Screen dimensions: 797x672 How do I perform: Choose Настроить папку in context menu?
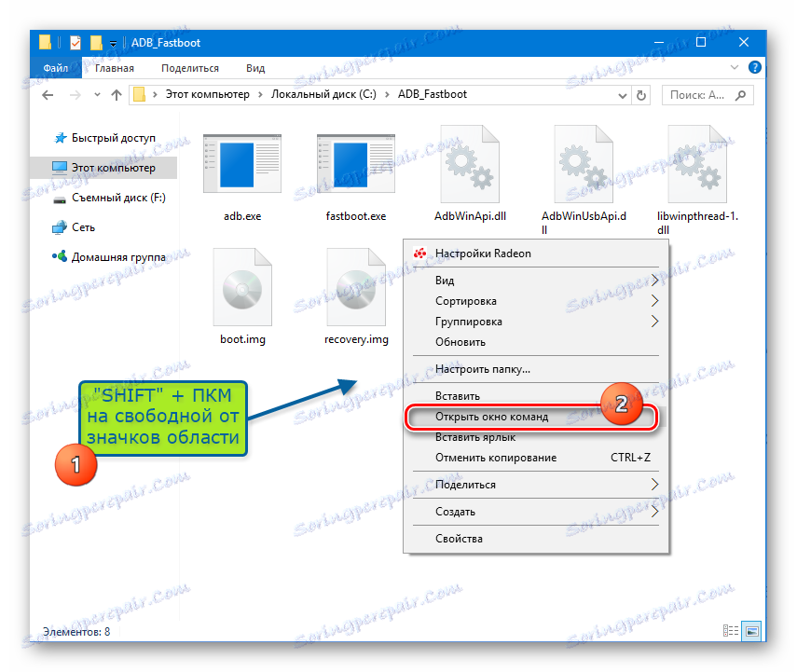[x=536, y=369]
